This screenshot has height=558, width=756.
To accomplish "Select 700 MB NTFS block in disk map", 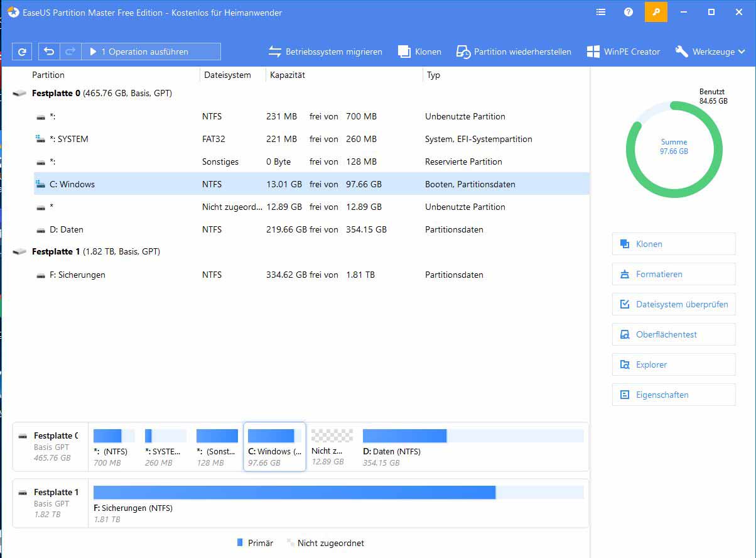I will click(x=114, y=447).
